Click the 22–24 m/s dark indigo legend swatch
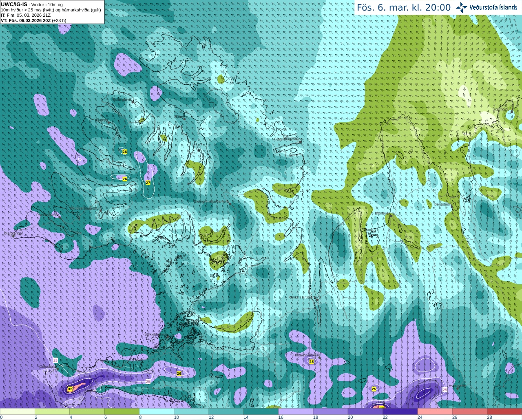This screenshot has height=420, width=522. (400, 411)
